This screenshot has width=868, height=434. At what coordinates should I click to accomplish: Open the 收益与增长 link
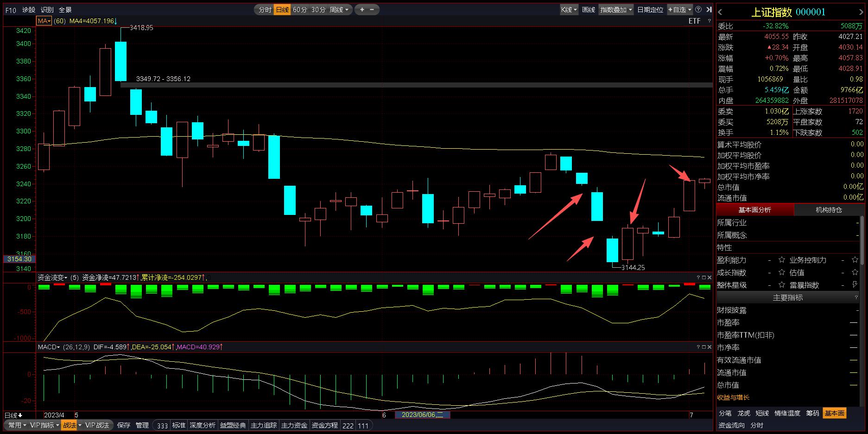click(x=733, y=397)
